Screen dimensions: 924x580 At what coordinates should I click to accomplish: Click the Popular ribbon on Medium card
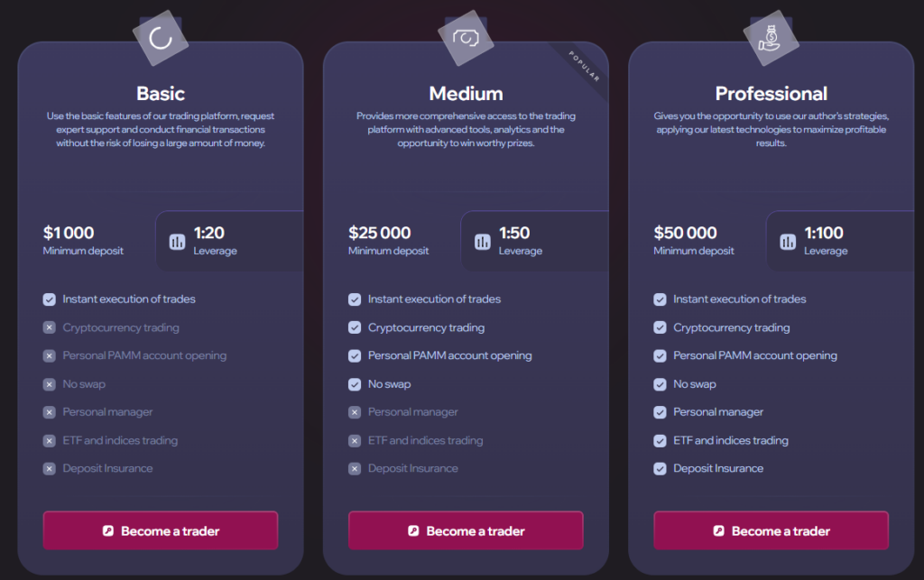point(585,66)
